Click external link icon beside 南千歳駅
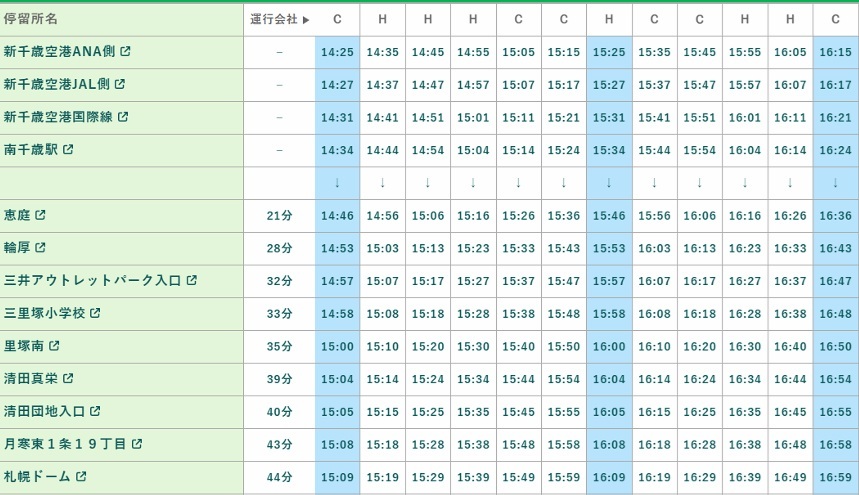The width and height of the screenshot is (859, 495). tap(68, 150)
